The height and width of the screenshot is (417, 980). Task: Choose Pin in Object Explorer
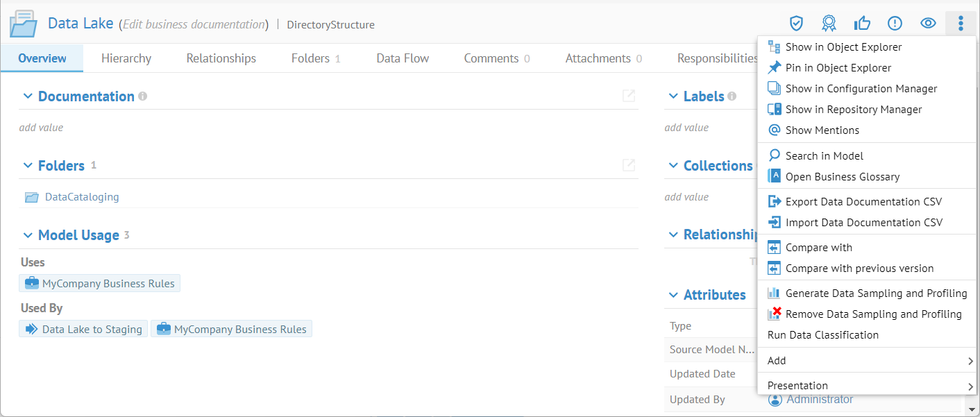838,67
